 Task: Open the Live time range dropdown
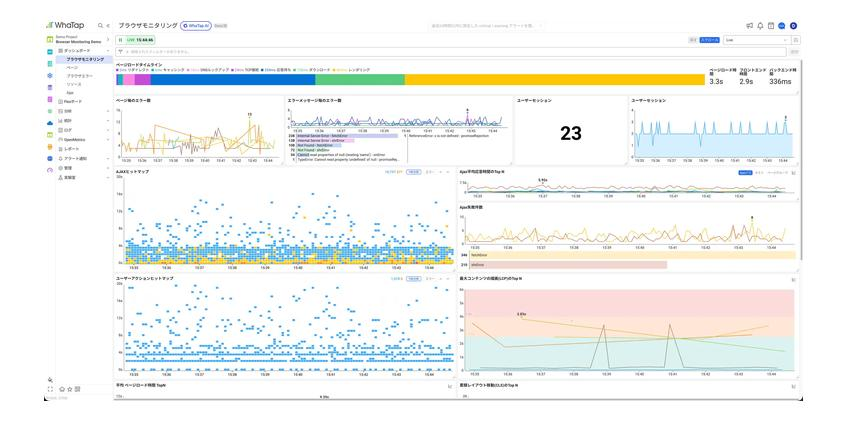pyautogui.click(x=757, y=40)
